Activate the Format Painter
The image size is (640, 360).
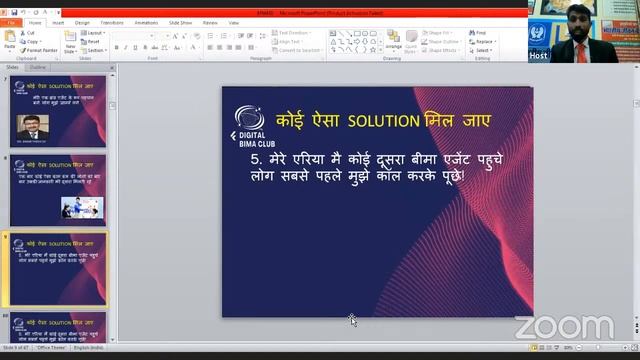pyautogui.click(x=39, y=50)
